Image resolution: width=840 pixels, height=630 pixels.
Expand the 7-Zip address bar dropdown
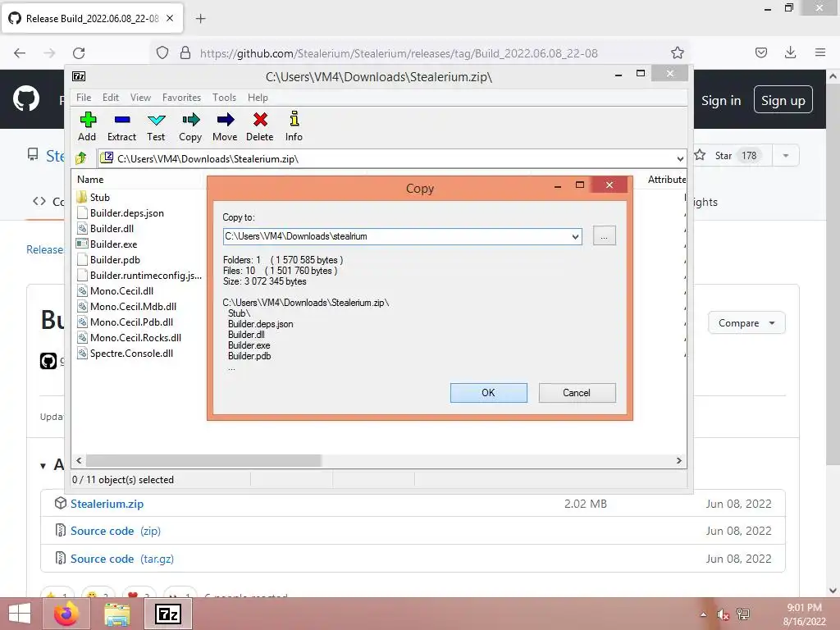tap(680, 158)
